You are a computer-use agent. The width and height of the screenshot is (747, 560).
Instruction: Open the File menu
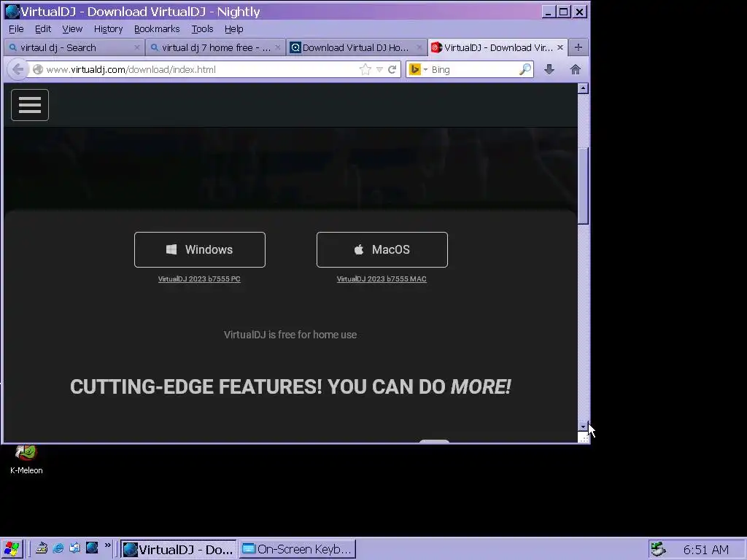16,29
